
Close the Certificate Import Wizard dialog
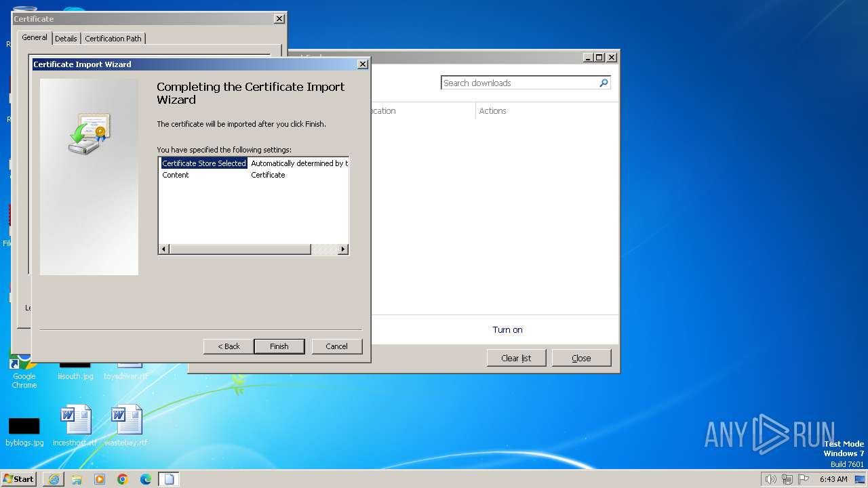point(362,64)
